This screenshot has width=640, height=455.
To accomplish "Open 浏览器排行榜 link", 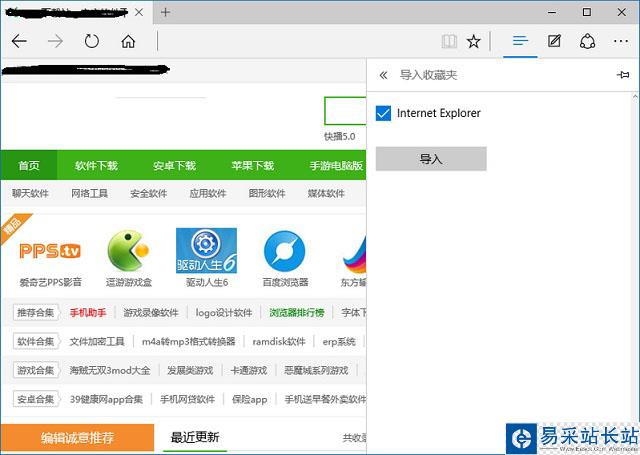I will (x=297, y=313).
